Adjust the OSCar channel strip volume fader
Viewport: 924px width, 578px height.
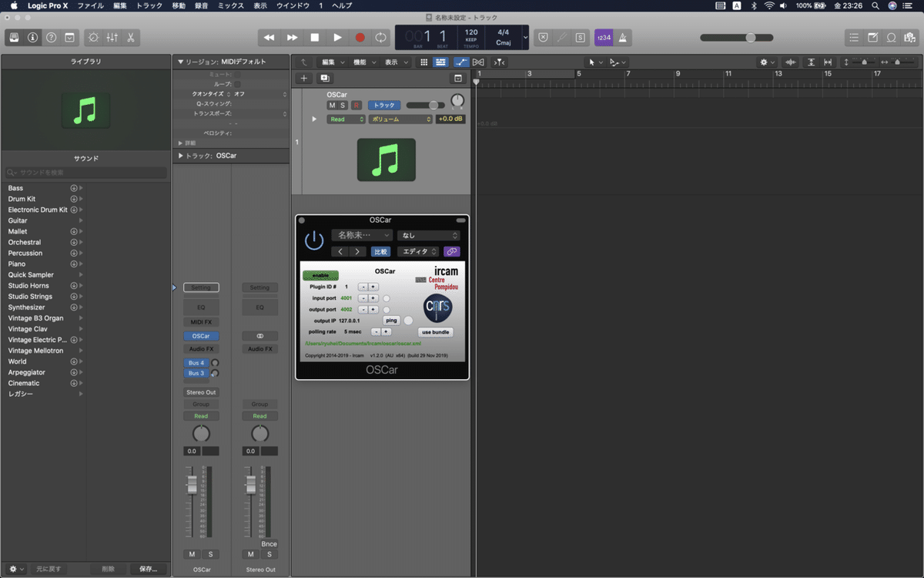click(x=192, y=485)
